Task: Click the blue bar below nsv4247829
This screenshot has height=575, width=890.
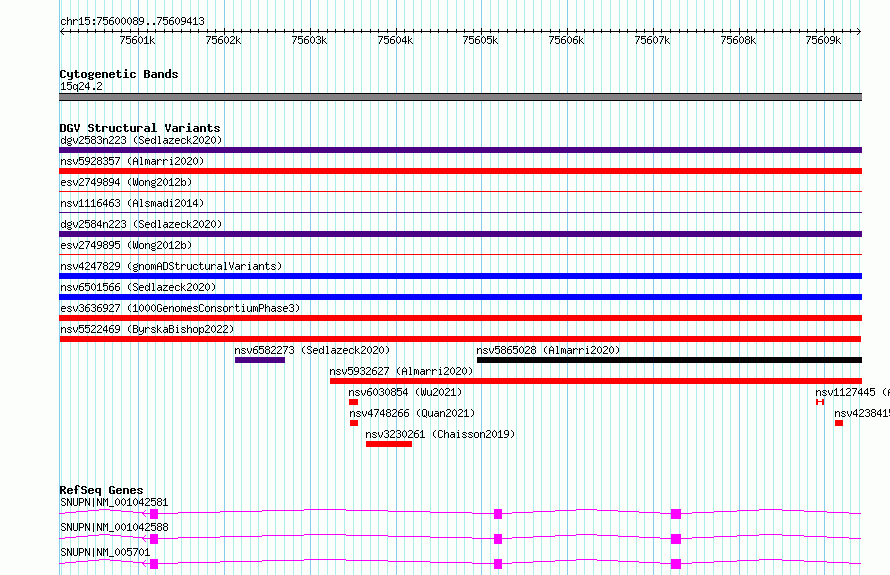Action: [460, 276]
